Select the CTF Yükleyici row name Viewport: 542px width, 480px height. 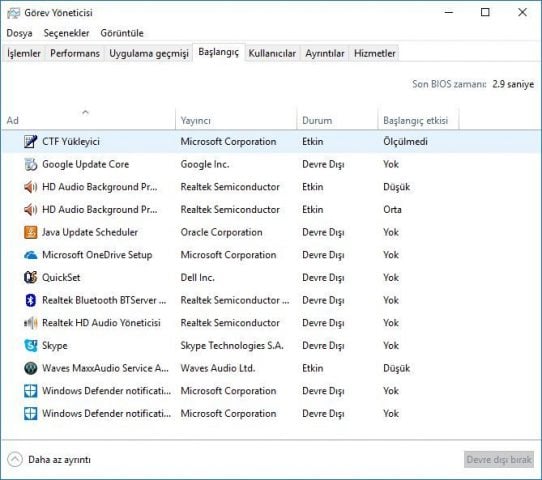tap(71, 142)
